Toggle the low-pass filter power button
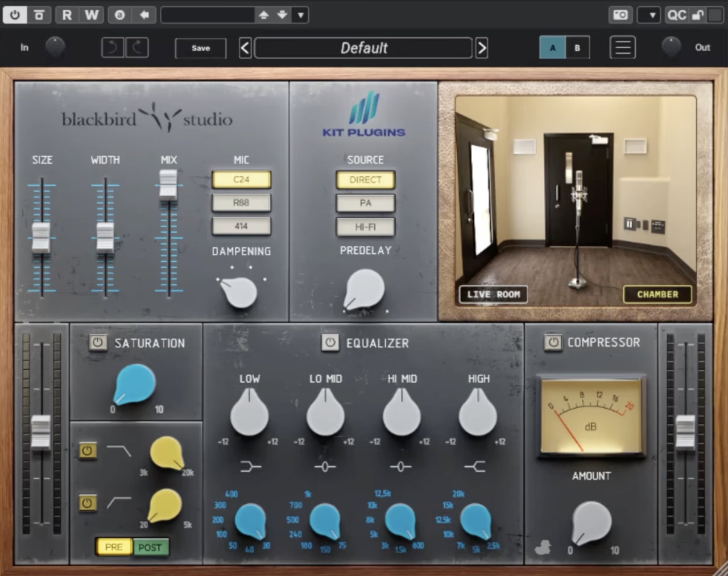 click(x=87, y=451)
